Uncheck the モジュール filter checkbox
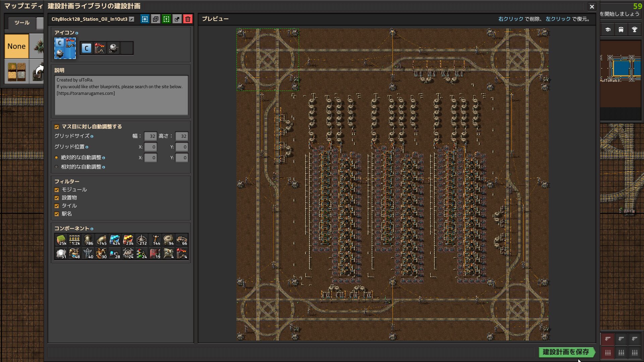644x362 pixels. [57, 190]
